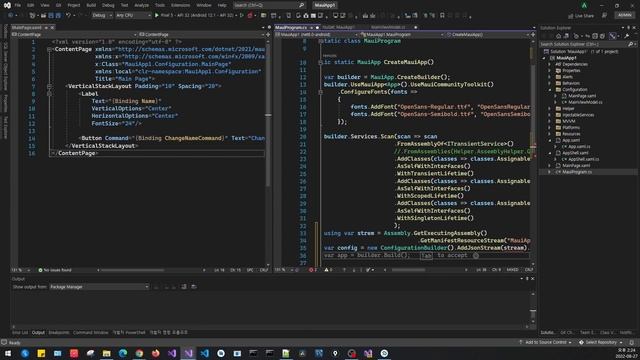Open Show output from Package Manager dropdown
Image resolution: width=640 pixels, height=360 pixels.
99,287
